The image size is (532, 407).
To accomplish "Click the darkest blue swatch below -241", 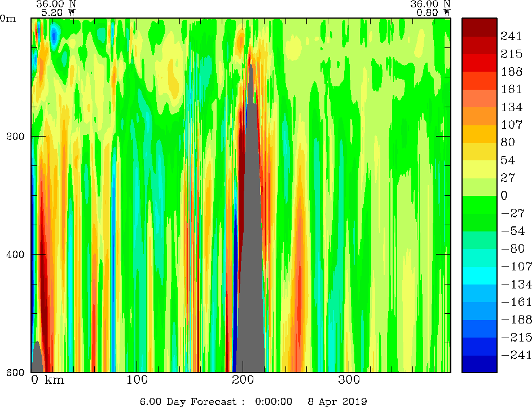I will tap(480, 364).
